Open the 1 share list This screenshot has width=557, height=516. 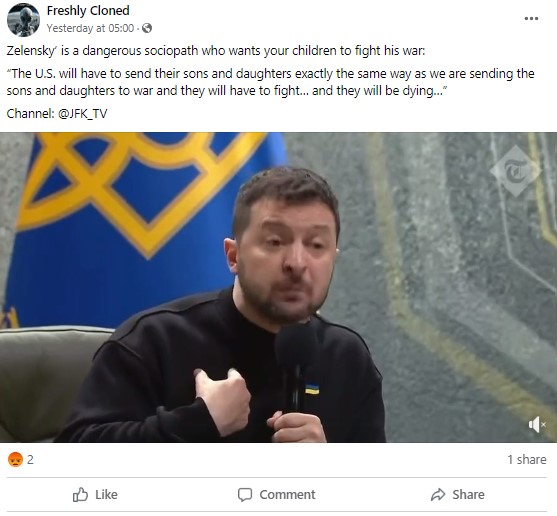point(526,460)
